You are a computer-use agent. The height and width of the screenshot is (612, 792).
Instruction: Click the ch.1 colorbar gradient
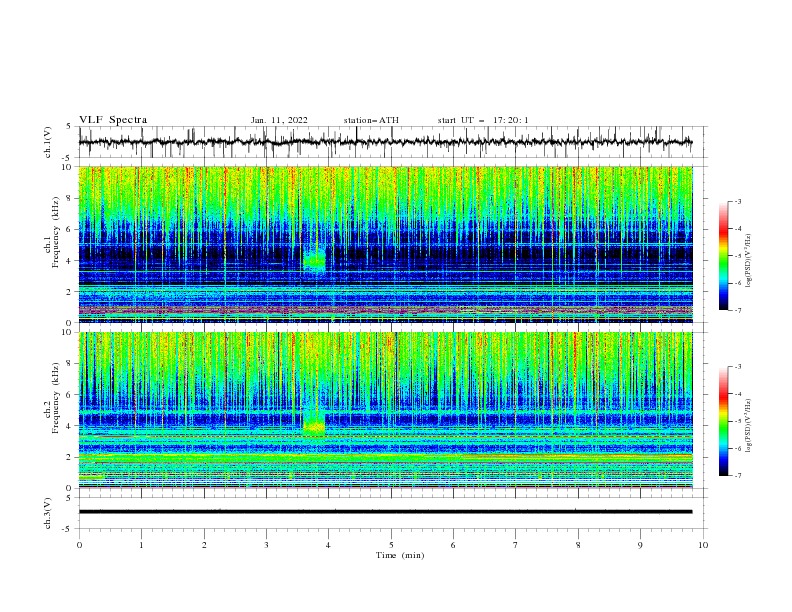click(723, 256)
